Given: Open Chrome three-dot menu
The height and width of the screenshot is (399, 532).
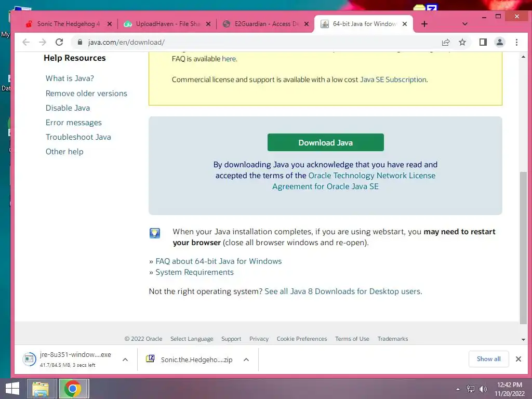Looking at the screenshot, I should pyautogui.click(x=516, y=42).
